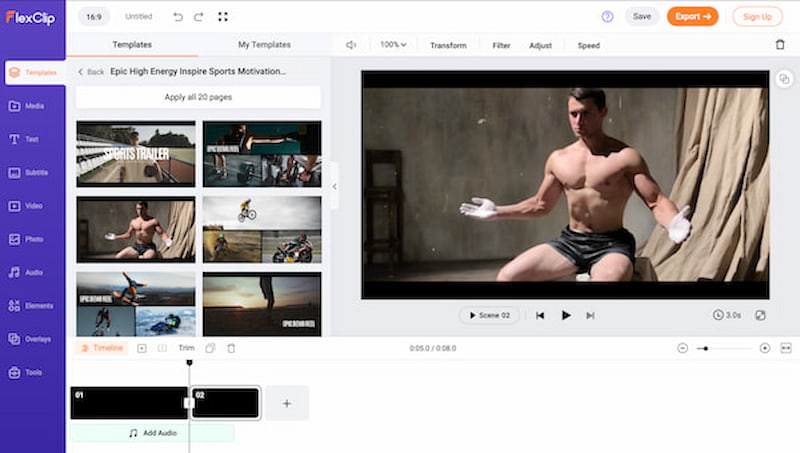Open the Overlays panel in sidebar

coord(33,339)
